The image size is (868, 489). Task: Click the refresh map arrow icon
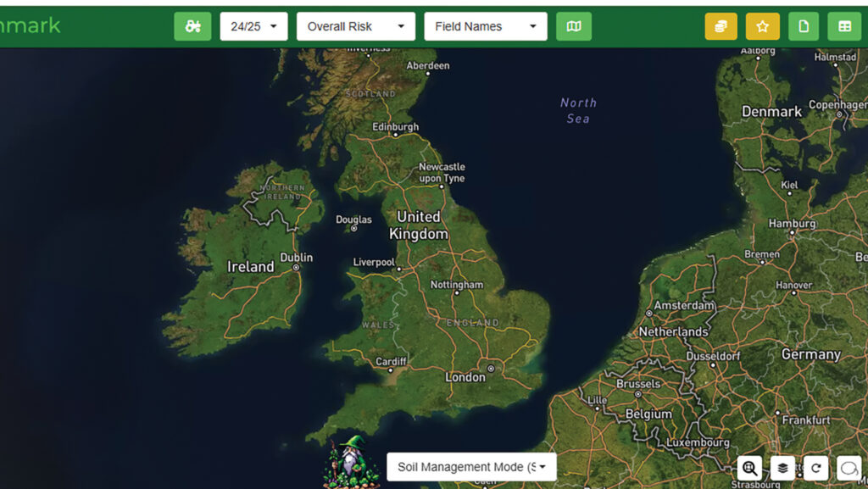coord(815,468)
